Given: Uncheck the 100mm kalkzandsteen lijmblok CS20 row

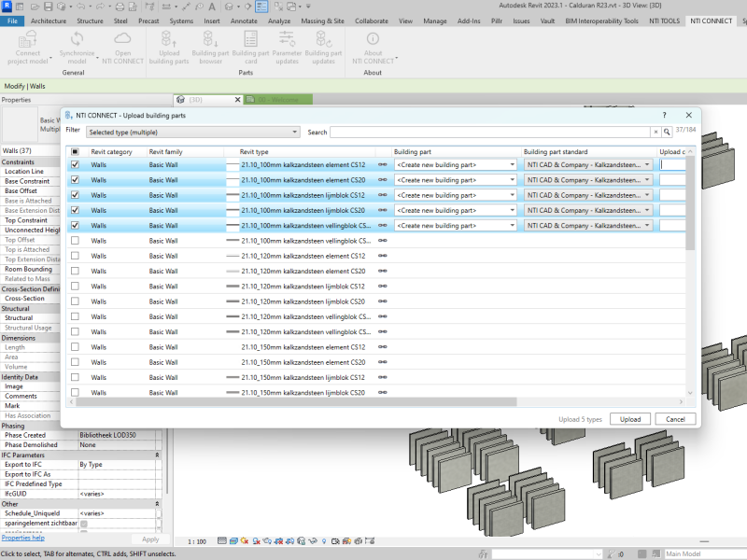Looking at the screenshot, I should (75, 211).
